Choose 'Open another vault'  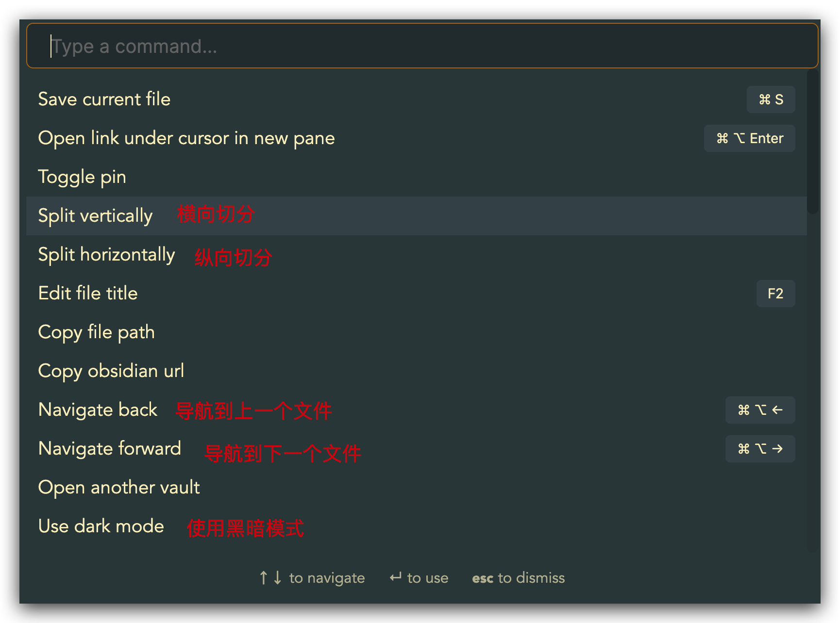[417, 488]
